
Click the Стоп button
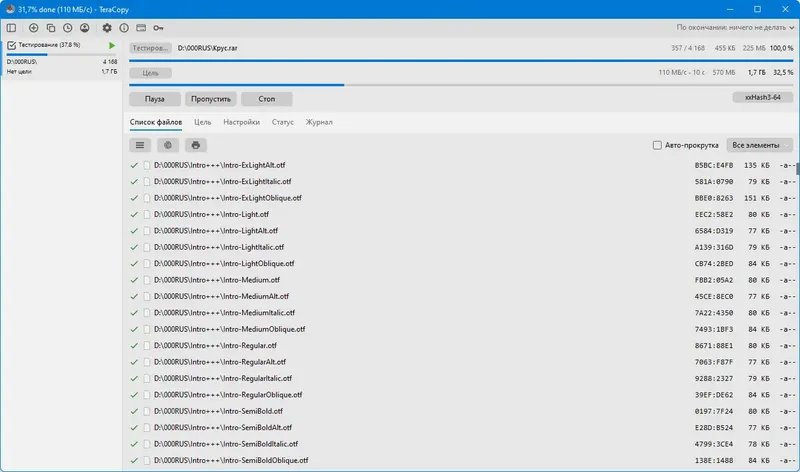coord(266,99)
